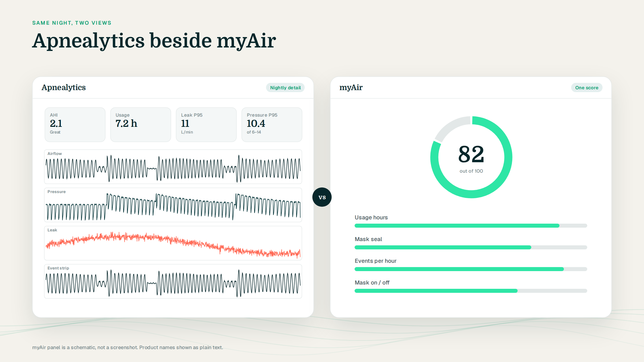Screen dimensions: 644x362
Task: Click the 'out of 100' label
Action: [471, 171]
